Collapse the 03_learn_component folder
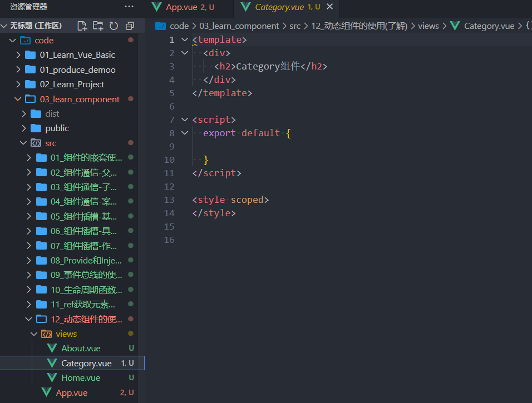The height and width of the screenshot is (403, 532). (x=18, y=99)
